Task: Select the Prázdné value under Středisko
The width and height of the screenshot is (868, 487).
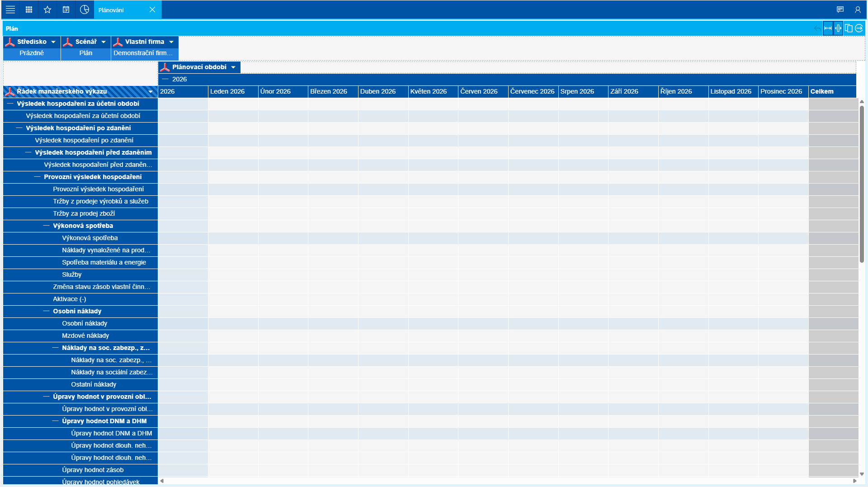Action: (x=32, y=53)
